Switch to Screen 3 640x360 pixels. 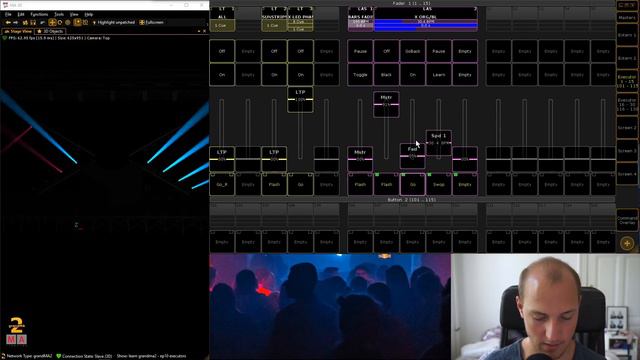pos(627,151)
